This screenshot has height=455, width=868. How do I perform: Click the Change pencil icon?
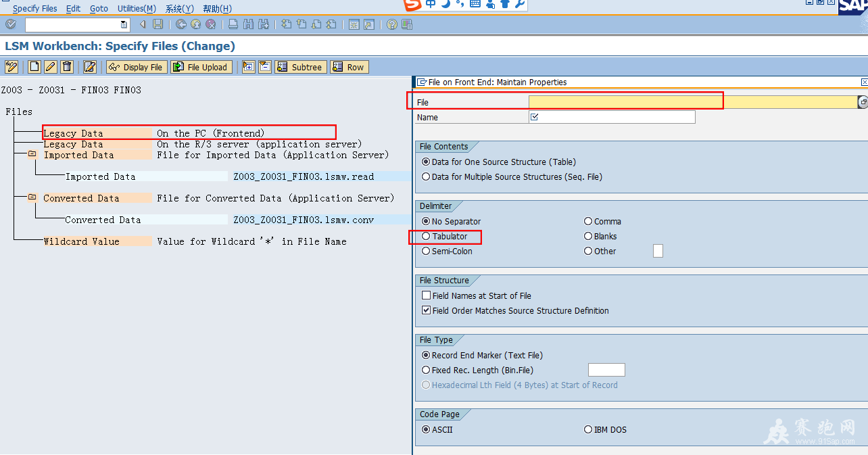[x=51, y=67]
